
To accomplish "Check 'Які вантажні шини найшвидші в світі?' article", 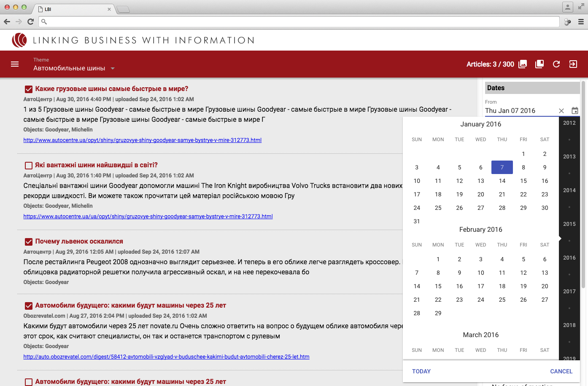I will (29, 165).
